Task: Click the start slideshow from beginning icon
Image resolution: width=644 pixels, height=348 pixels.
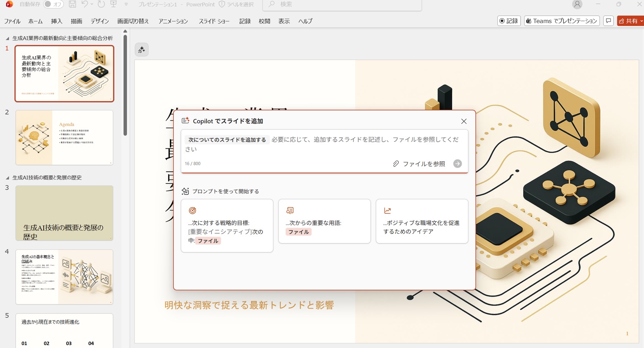Action: coord(114,4)
